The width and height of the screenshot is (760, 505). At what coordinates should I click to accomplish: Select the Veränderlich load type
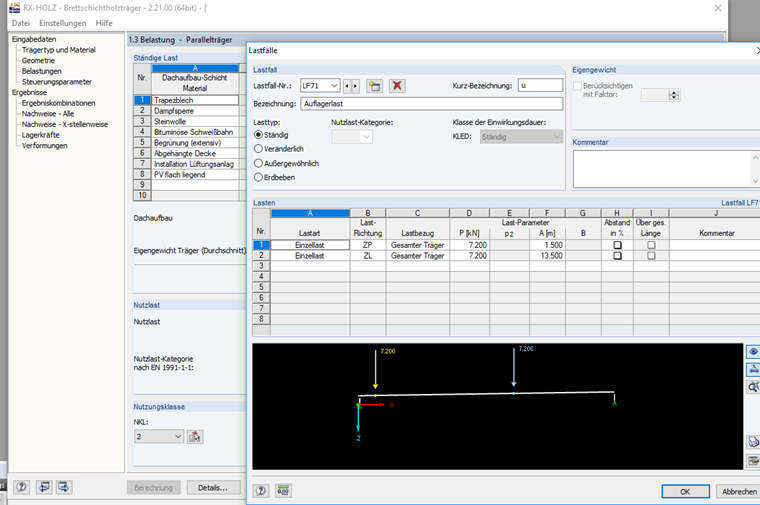click(x=279, y=149)
